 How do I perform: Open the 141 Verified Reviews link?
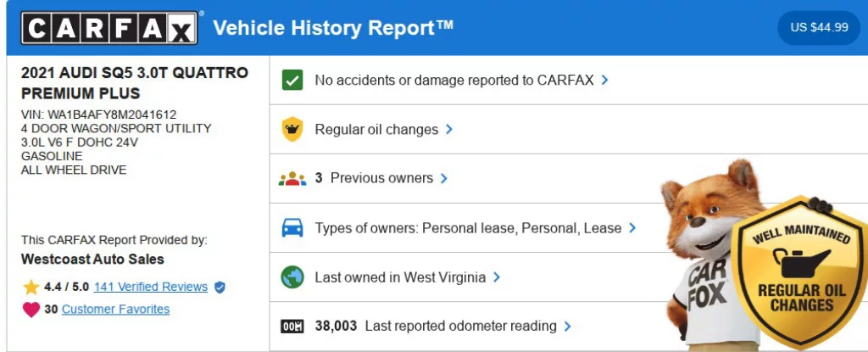[151, 287]
